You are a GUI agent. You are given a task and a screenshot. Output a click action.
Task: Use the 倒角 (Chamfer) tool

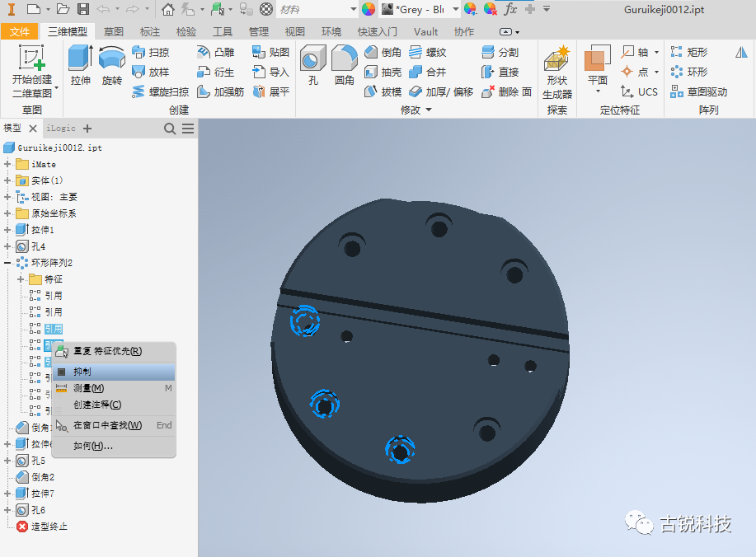click(383, 52)
